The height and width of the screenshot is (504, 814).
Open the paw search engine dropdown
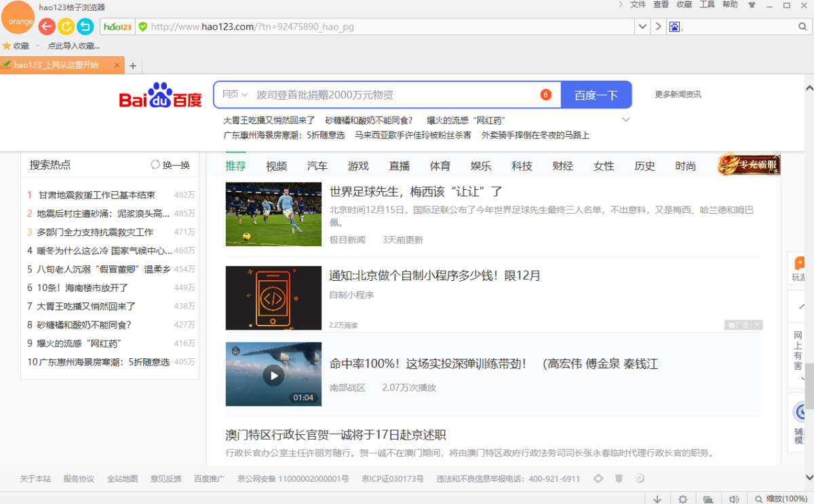[x=674, y=26]
